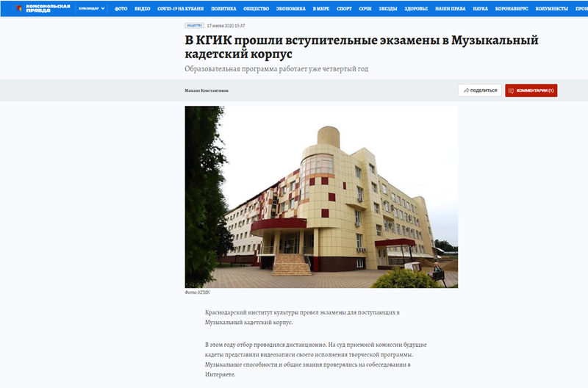Open author Михаил Константинов's page
This screenshot has width=588, height=388.
pyautogui.click(x=207, y=90)
